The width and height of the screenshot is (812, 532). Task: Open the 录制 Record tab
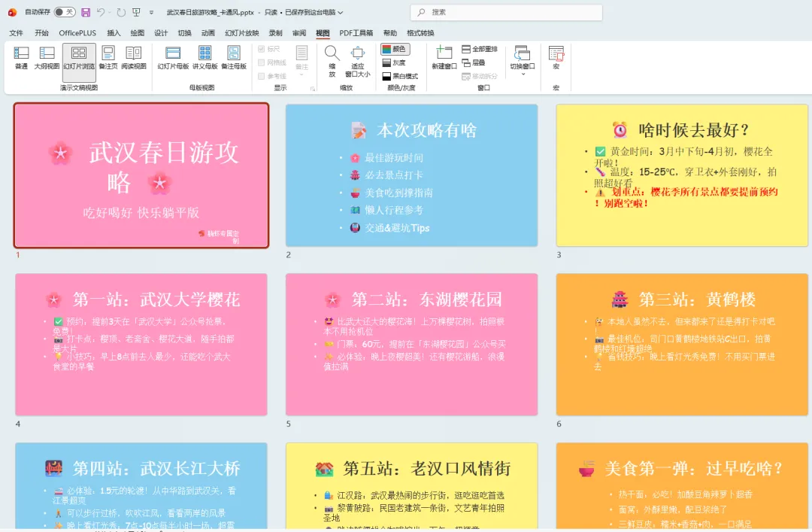(x=275, y=32)
